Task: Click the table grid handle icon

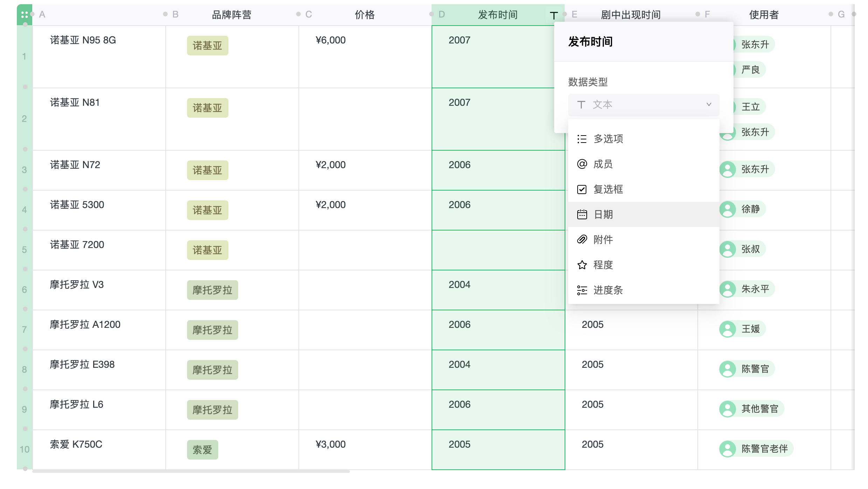Action: (x=25, y=15)
